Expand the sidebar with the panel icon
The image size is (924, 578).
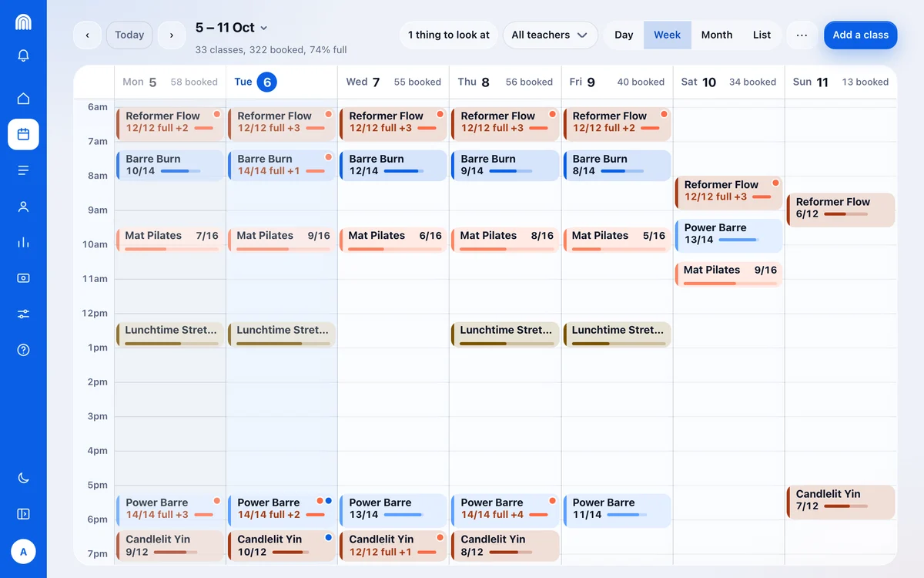(x=23, y=514)
